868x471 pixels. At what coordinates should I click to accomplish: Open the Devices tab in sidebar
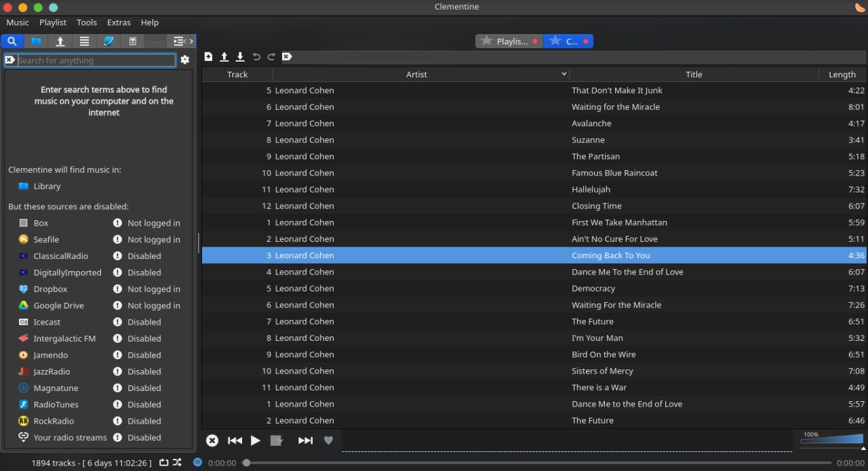click(x=133, y=41)
